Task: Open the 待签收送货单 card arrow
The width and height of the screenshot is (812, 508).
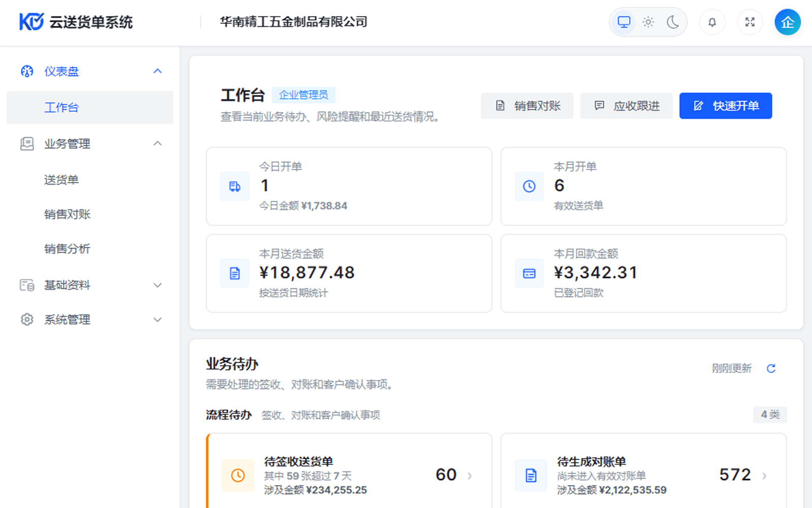Action: [469, 475]
